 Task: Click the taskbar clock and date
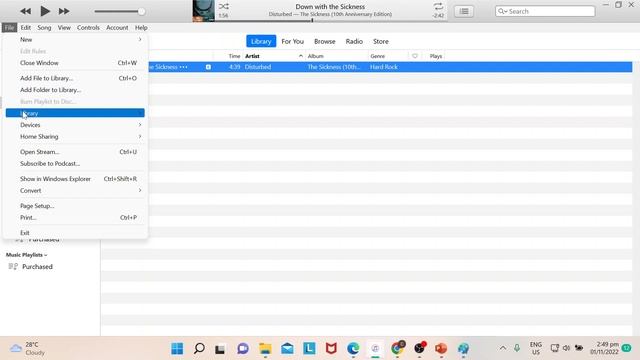pyautogui.click(x=604, y=348)
